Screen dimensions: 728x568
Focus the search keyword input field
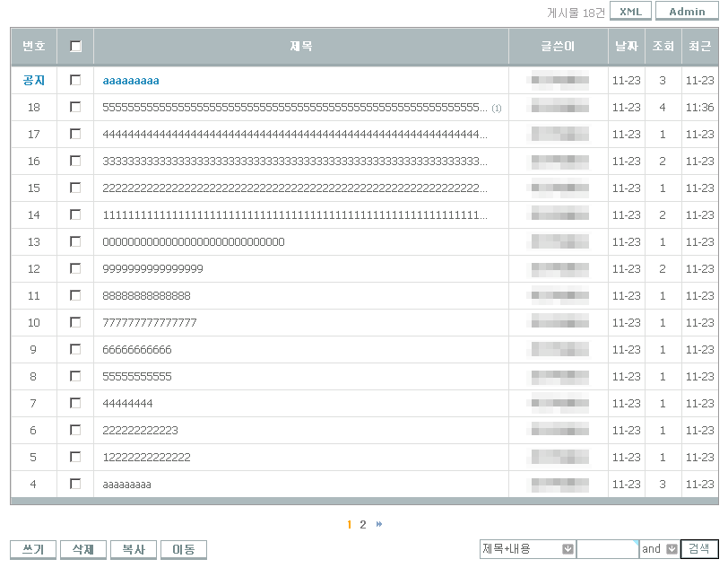607,549
